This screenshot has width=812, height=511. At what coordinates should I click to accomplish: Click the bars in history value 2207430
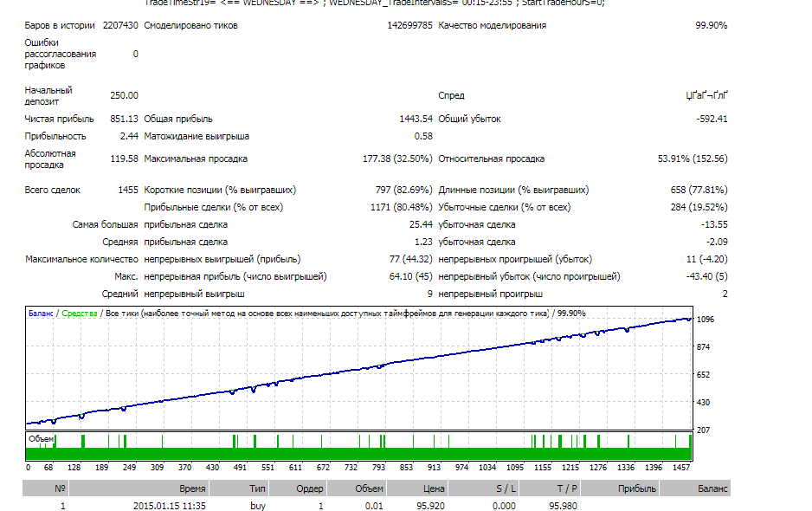[x=120, y=25]
